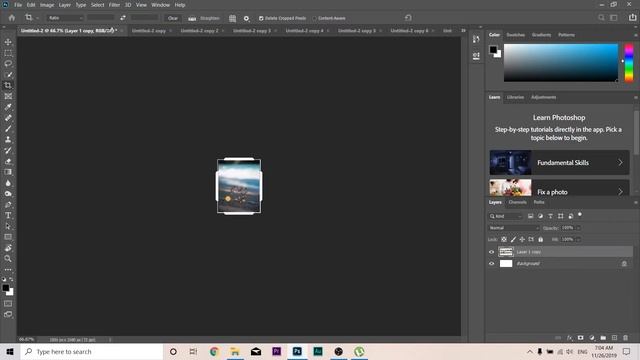This screenshot has height=360, width=640.
Task: Open the File menu
Action: [18, 5]
